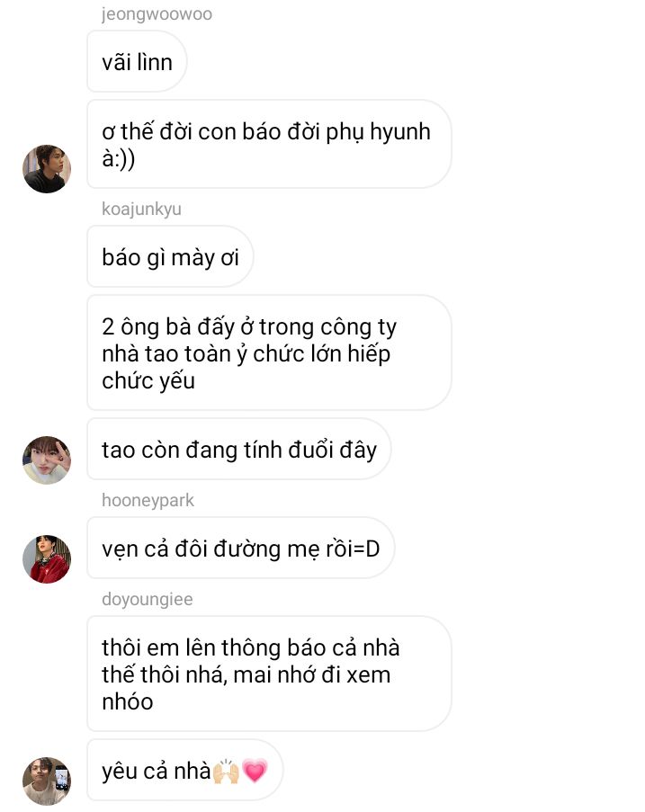Open doyoungiee's red jacket avatar
This screenshot has height=812, width=645.
click(x=47, y=559)
